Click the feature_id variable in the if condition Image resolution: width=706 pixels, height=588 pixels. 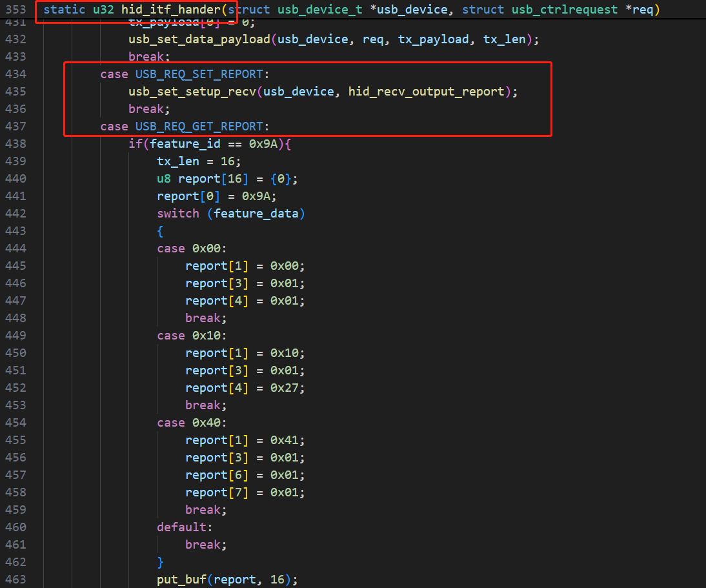pos(185,144)
